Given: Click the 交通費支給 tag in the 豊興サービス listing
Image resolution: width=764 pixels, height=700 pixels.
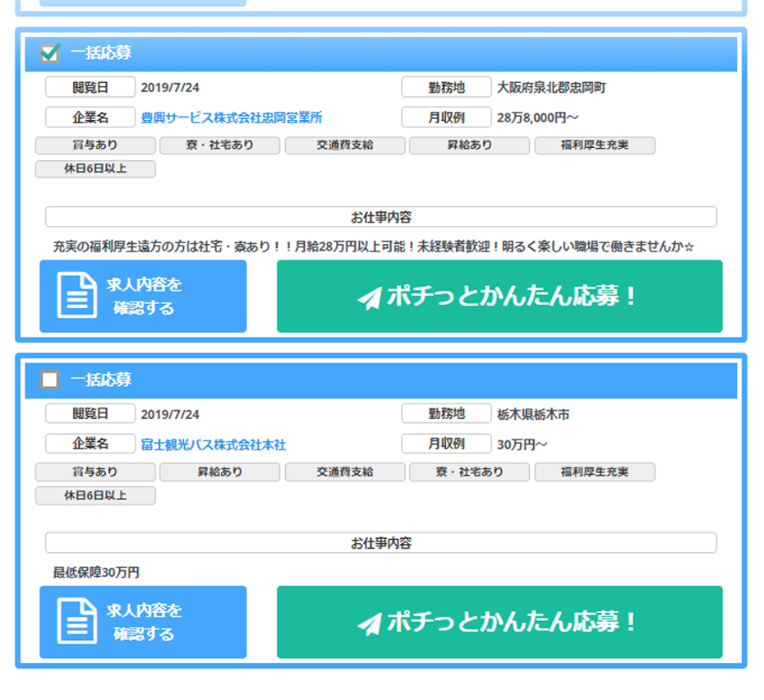Looking at the screenshot, I should [x=345, y=145].
